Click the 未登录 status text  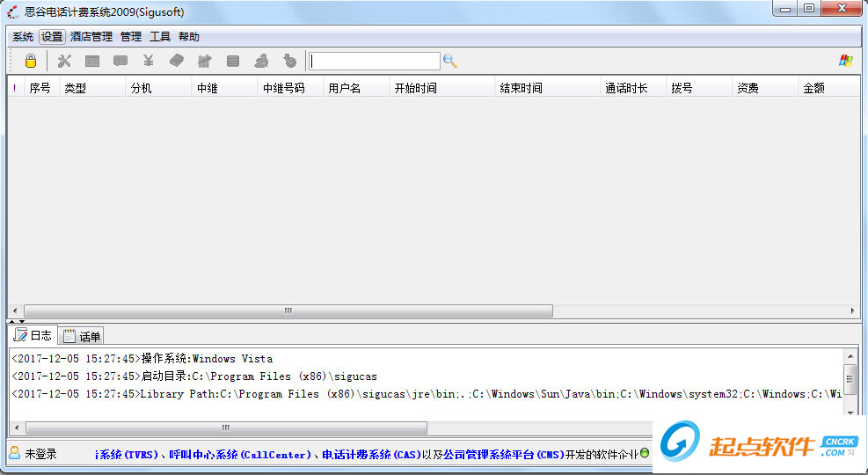coord(41,454)
